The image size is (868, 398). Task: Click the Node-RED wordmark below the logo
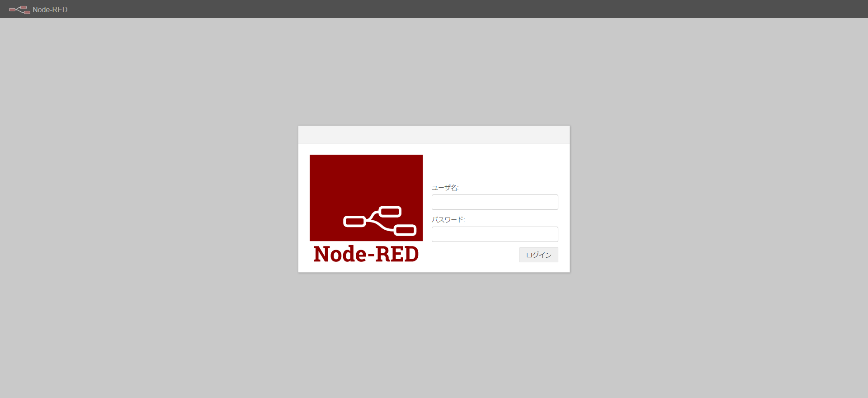pyautogui.click(x=366, y=254)
